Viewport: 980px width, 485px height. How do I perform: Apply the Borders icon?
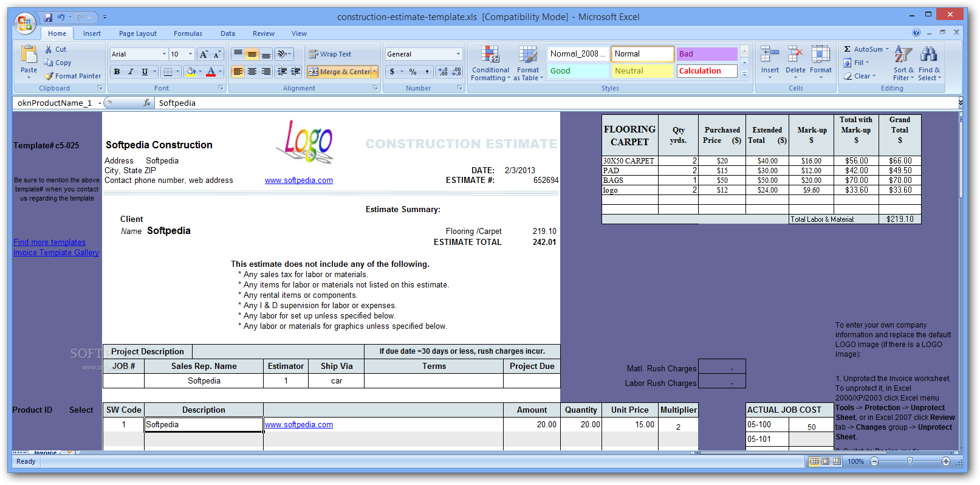coord(168,72)
